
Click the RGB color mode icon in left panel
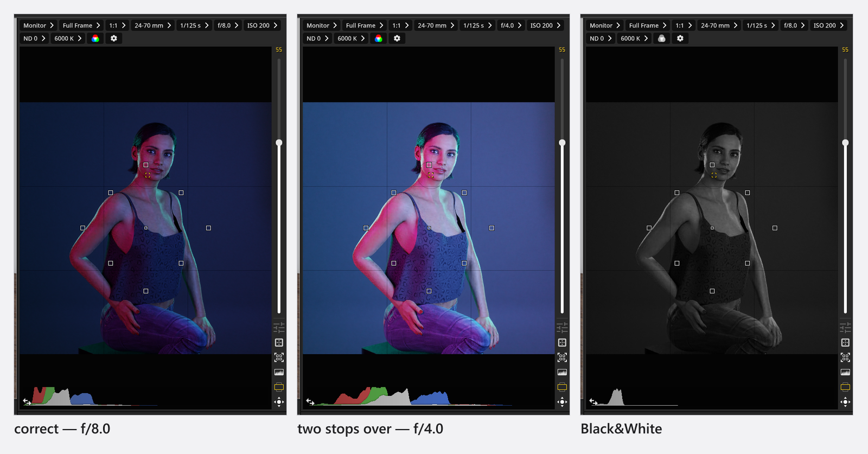point(95,39)
